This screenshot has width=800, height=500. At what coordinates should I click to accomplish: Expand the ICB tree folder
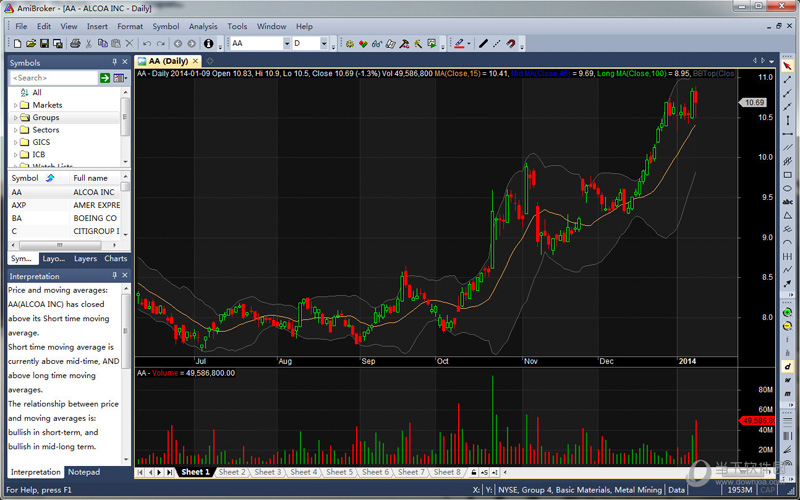15,155
